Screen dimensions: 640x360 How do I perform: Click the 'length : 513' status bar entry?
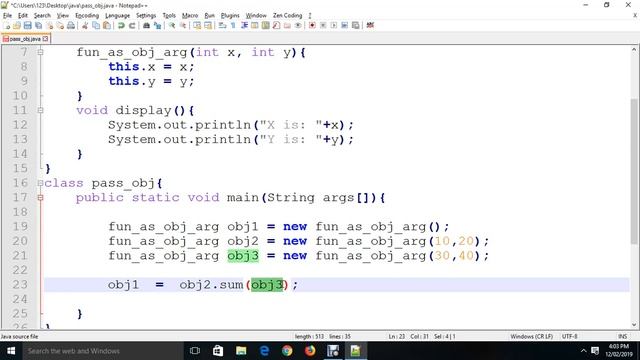pos(309,336)
